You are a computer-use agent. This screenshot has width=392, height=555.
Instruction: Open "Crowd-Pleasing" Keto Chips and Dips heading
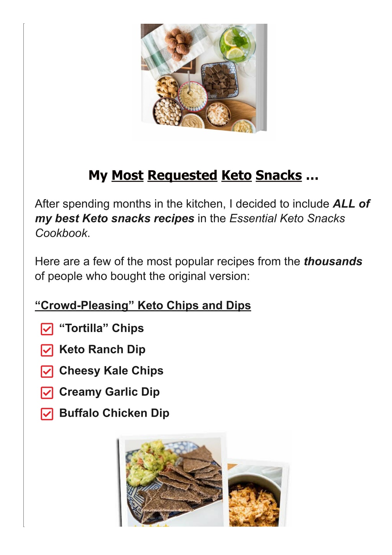[x=143, y=305]
